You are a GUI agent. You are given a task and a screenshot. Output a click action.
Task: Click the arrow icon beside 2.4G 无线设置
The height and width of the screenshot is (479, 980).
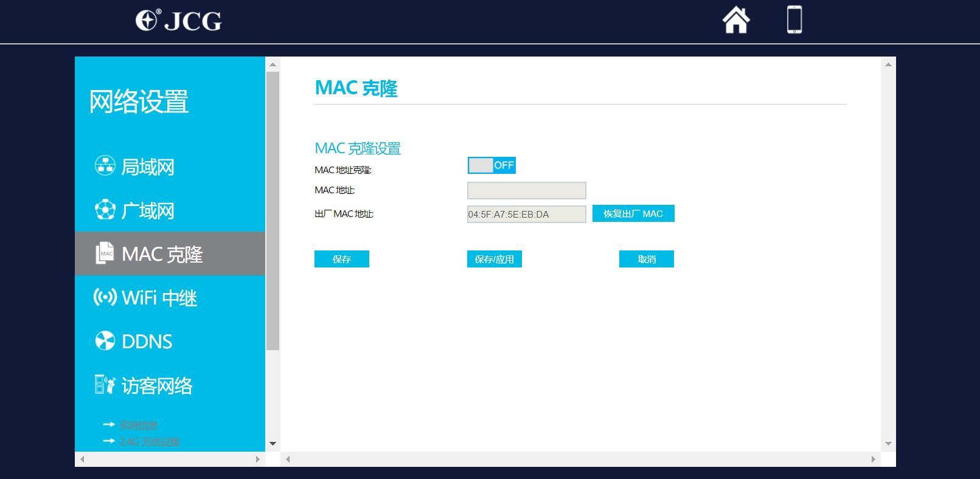(x=109, y=441)
